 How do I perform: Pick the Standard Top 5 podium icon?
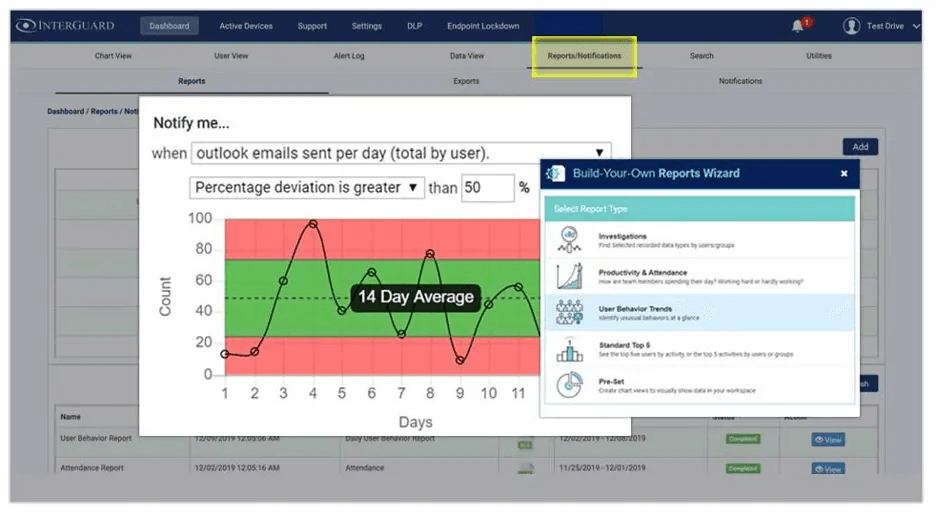point(569,348)
